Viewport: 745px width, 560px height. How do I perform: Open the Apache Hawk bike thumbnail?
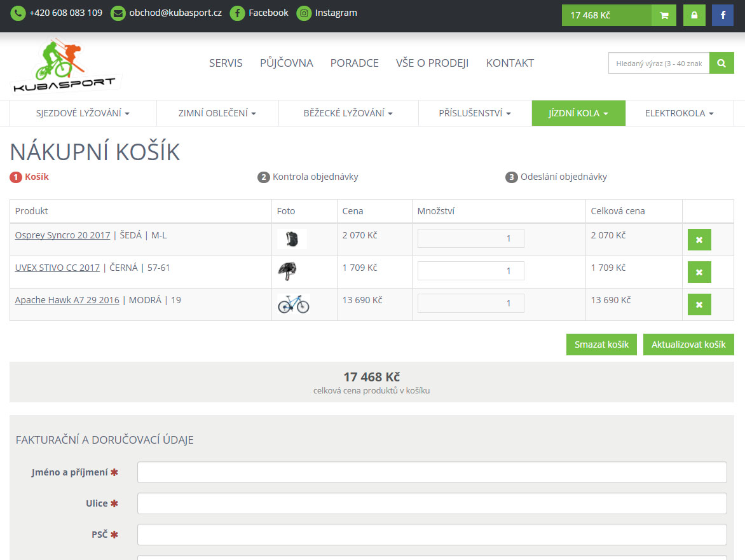[294, 304]
